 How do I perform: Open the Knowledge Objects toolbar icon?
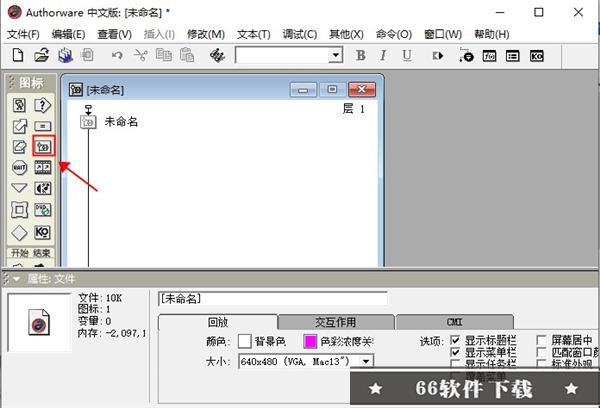[x=536, y=56]
